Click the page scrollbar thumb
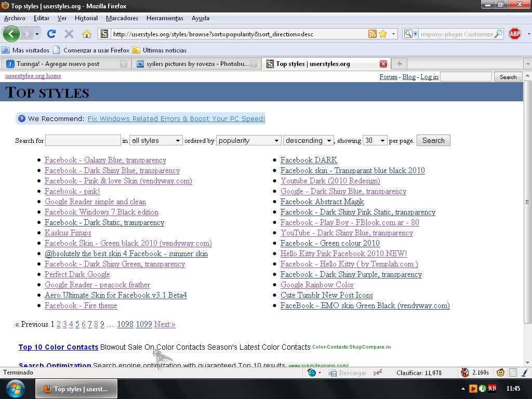 click(x=527, y=202)
